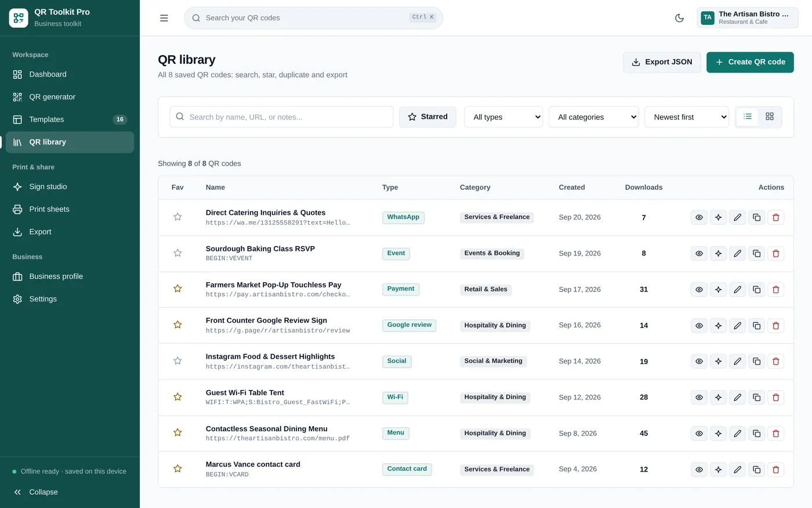Delete the Instagram Food & Dessert Highlights code
The image size is (812, 508).
click(x=775, y=362)
